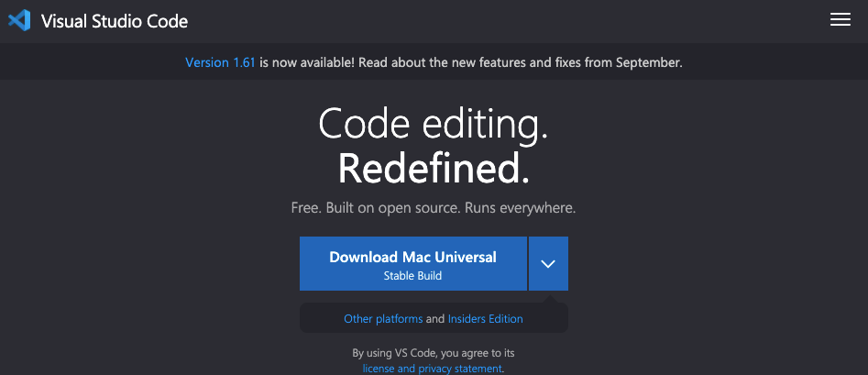
Task: Open the Other platforms link
Action: click(383, 319)
